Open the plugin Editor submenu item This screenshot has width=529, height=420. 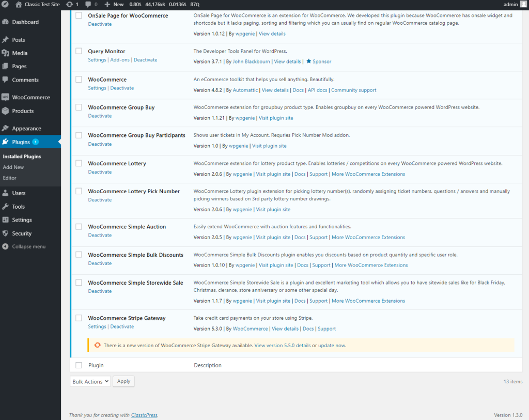(9, 178)
